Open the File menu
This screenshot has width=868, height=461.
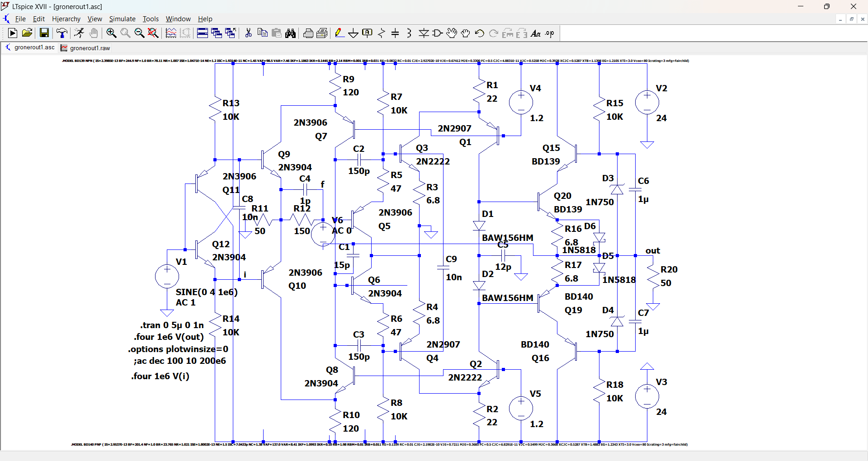click(x=20, y=19)
